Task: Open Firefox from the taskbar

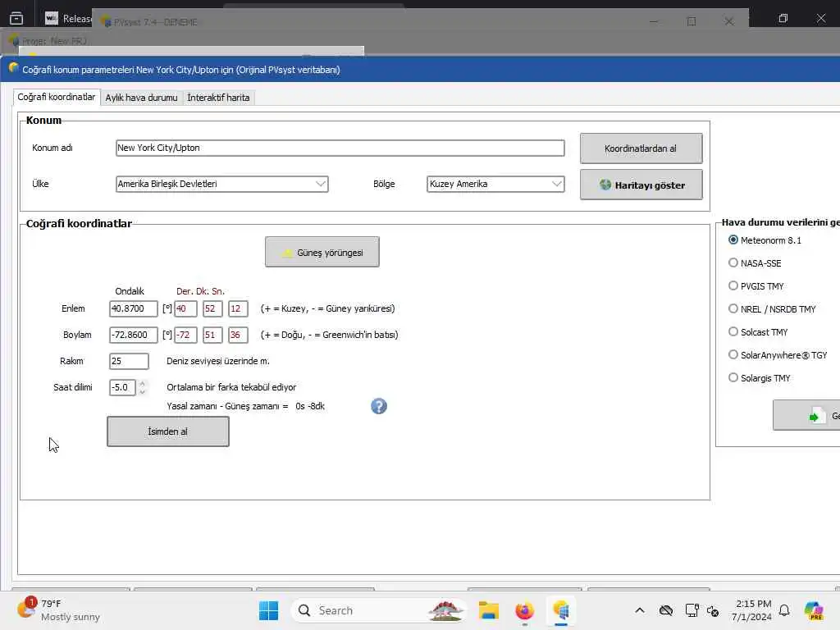Action: [x=524, y=610]
